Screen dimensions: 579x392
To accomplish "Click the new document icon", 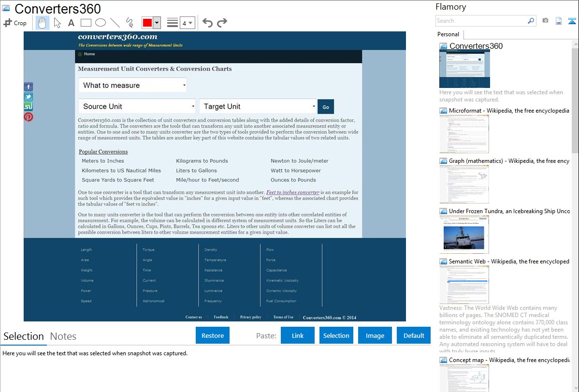I will point(559,21).
